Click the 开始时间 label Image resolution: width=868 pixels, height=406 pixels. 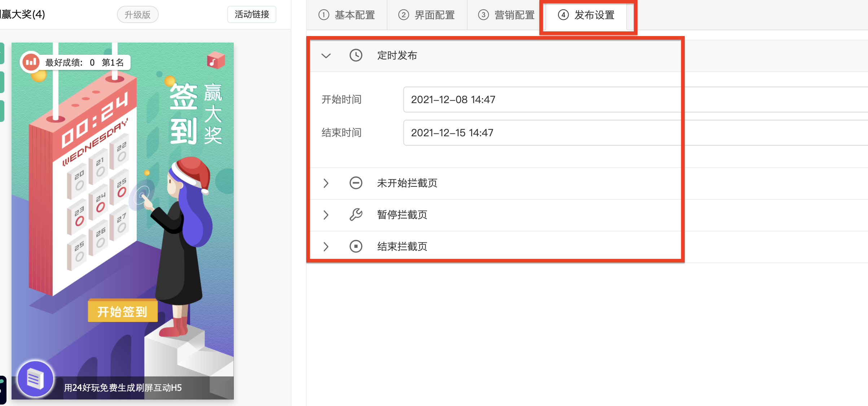click(342, 100)
